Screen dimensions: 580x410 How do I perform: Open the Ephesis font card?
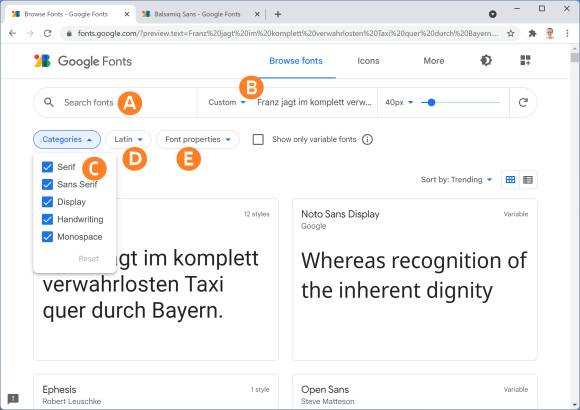156,391
